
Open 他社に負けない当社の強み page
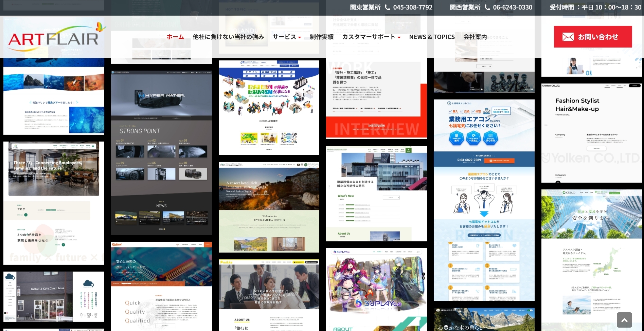pyautogui.click(x=228, y=37)
